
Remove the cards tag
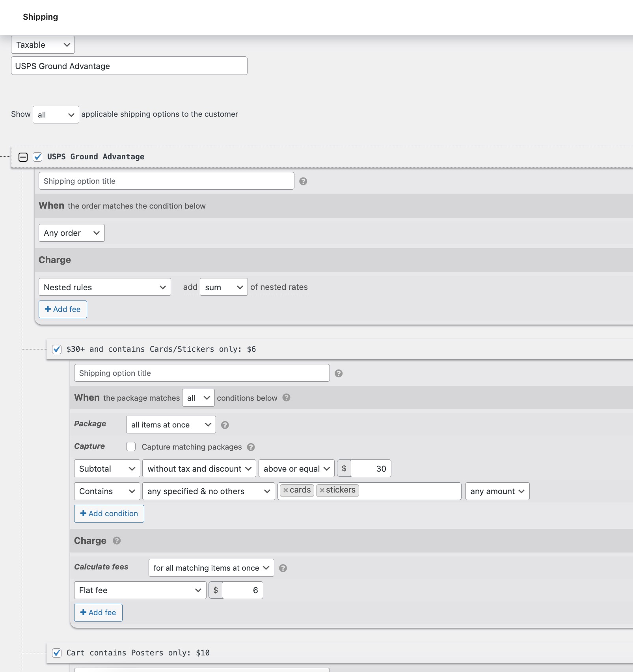tap(286, 490)
